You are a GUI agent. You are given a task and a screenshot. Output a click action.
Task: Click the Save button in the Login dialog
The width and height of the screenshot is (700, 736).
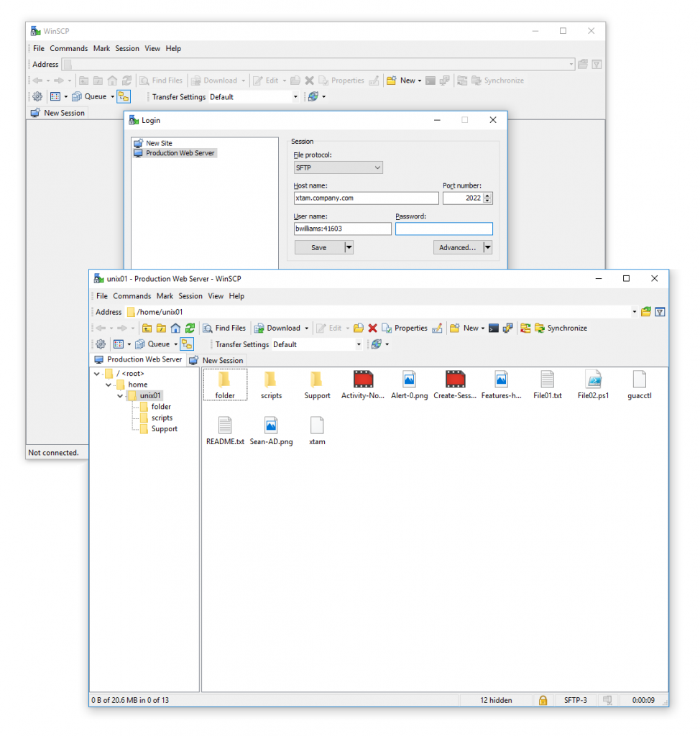[318, 247]
